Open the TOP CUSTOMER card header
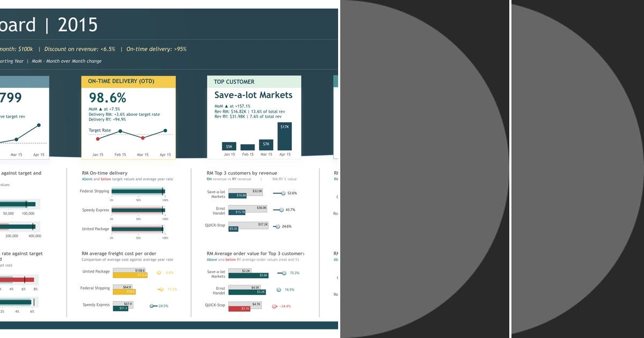Viewport: 644px width, 338px height. (x=234, y=82)
